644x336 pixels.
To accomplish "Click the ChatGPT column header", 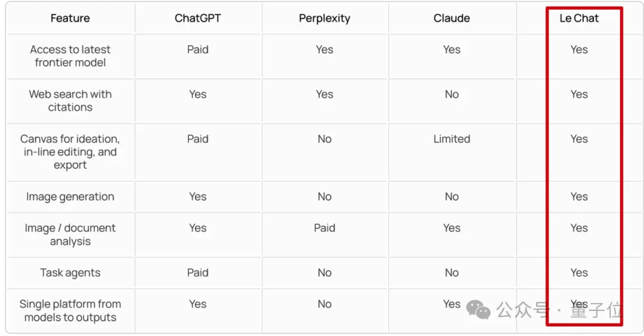I will pyautogui.click(x=197, y=18).
